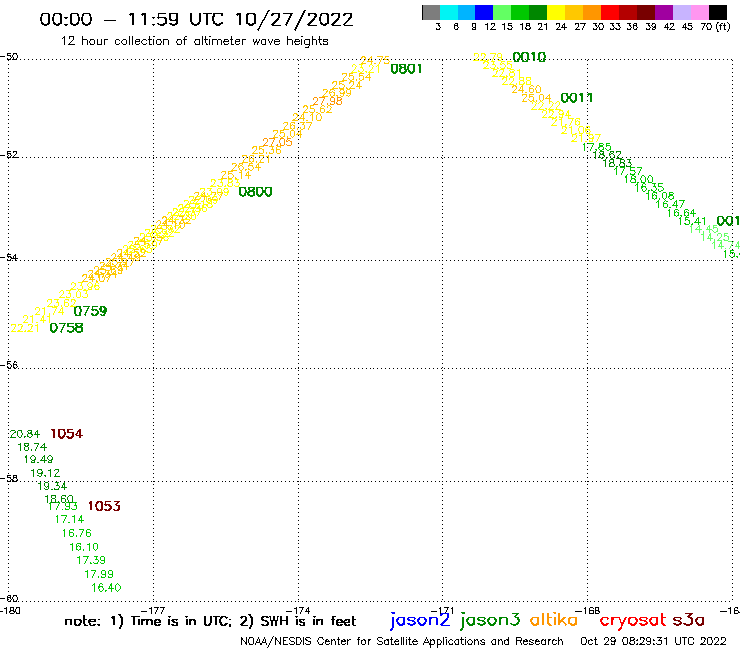Click the -52 latitude axis label
The image size is (740, 650).
[9, 154]
